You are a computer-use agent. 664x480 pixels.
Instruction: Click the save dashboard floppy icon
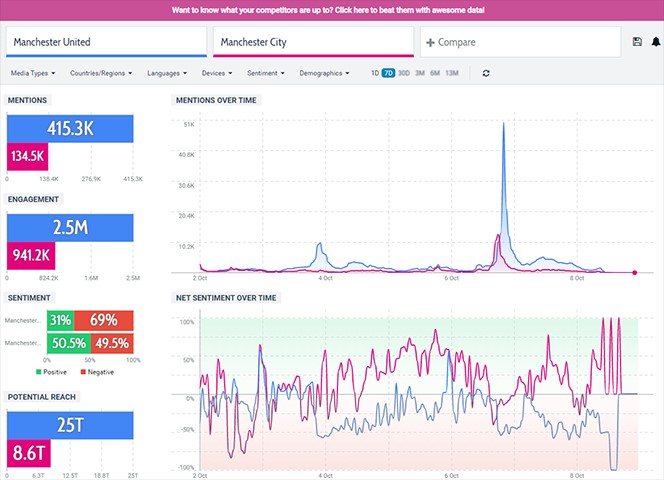[637, 42]
